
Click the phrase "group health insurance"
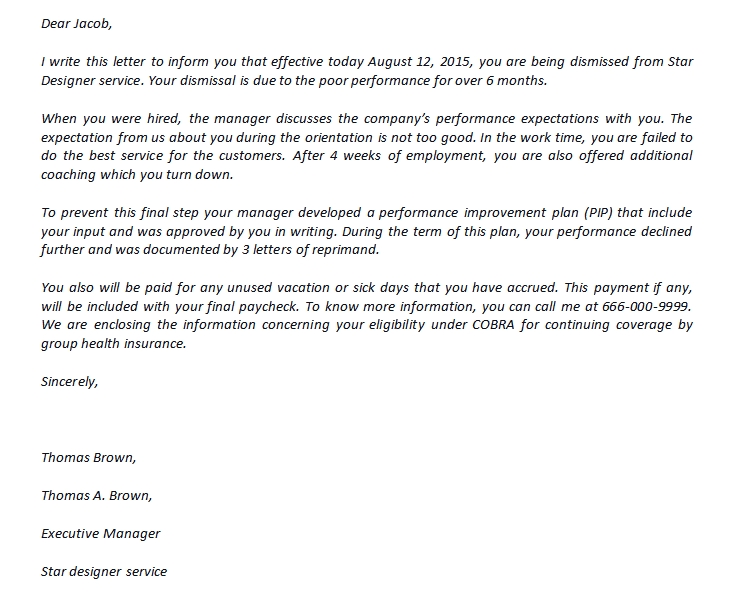tap(113, 344)
